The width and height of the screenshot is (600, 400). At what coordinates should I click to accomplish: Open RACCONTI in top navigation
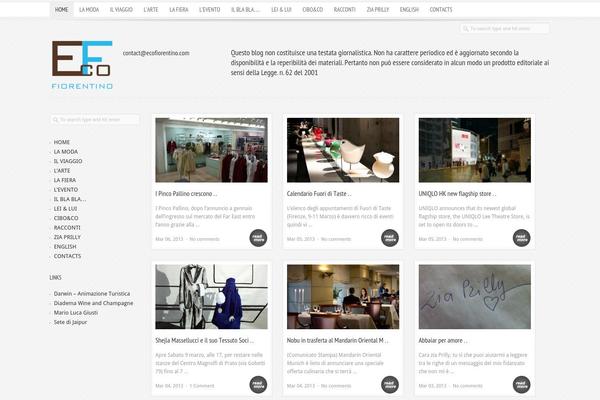[x=344, y=10]
